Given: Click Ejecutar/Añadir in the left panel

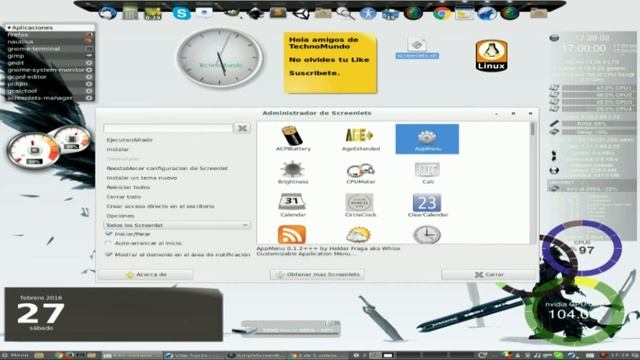Looking at the screenshot, I should click(x=129, y=140).
